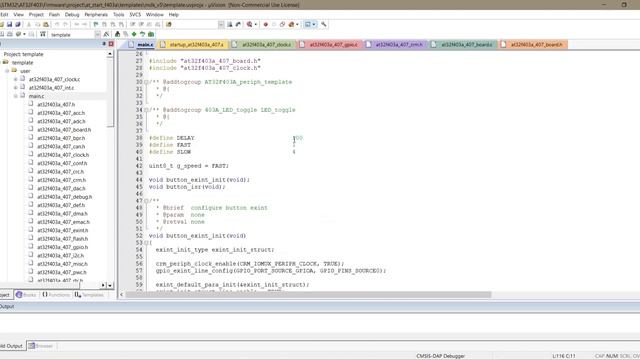This screenshot has width=640, height=360.
Task: Toggle enable/disable of the current breakpoint
Action: tap(274, 24)
